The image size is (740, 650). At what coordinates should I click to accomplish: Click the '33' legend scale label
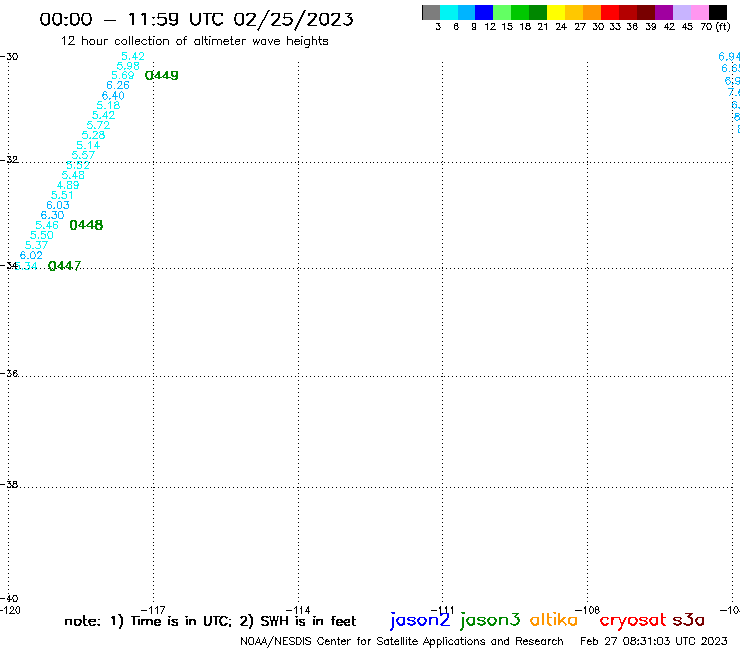(x=615, y=27)
